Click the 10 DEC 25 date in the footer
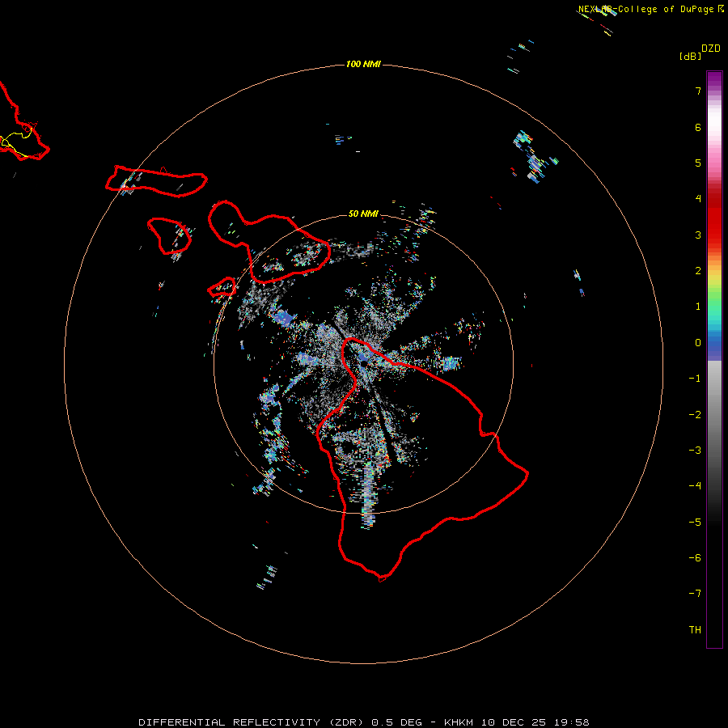The height and width of the screenshot is (728, 728). tap(515, 722)
